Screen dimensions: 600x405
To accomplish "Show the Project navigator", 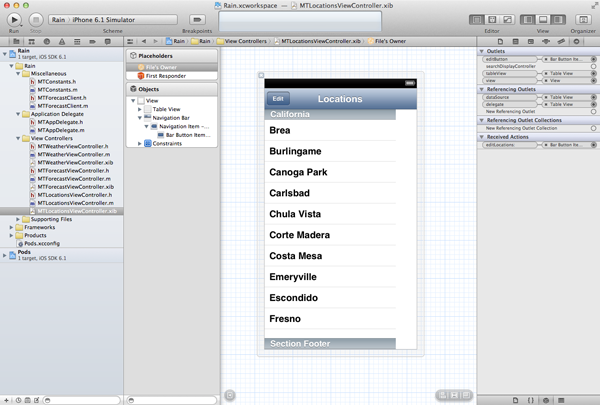I will click(x=16, y=41).
